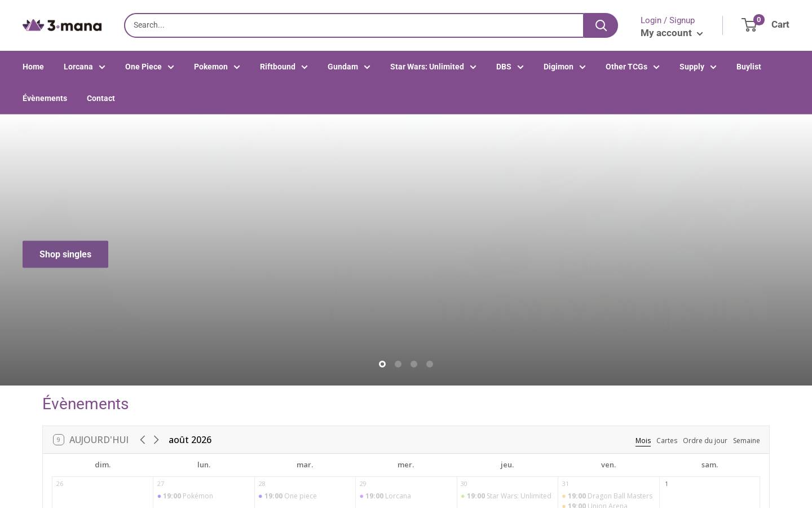
Task: Open 19:00 Pokémon event
Action: pos(186,496)
